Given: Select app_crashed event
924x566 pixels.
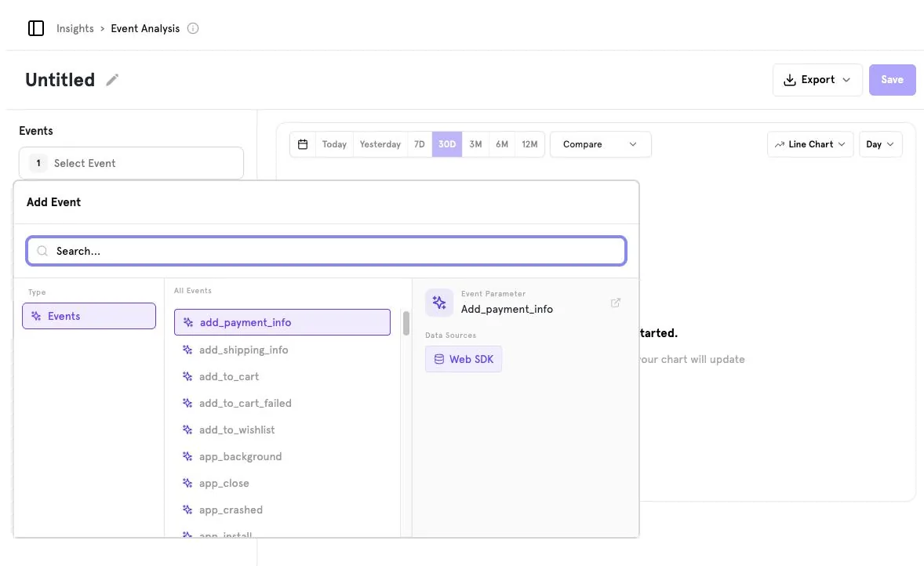Looking at the screenshot, I should (x=282, y=510).
